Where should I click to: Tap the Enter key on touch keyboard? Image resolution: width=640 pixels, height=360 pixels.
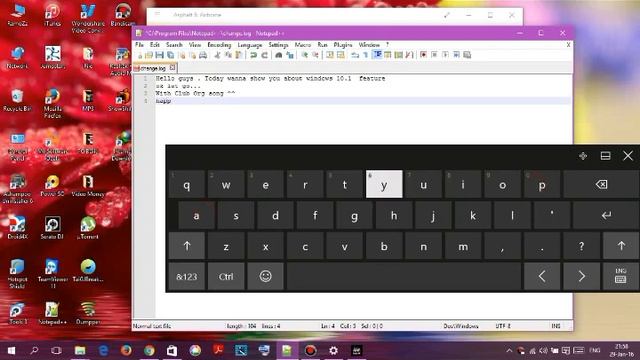tap(606, 215)
